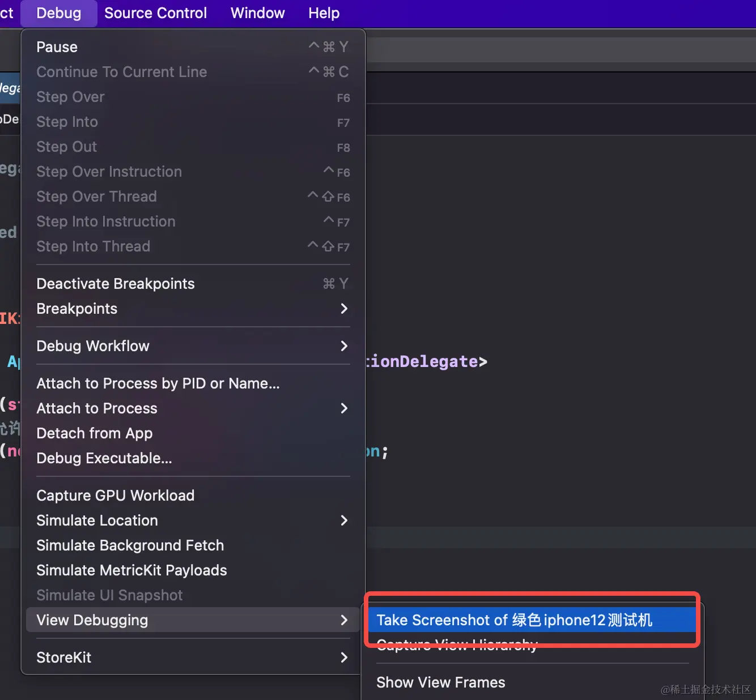The height and width of the screenshot is (700, 756).
Task: Choose Debug Executable option
Action: tap(104, 458)
